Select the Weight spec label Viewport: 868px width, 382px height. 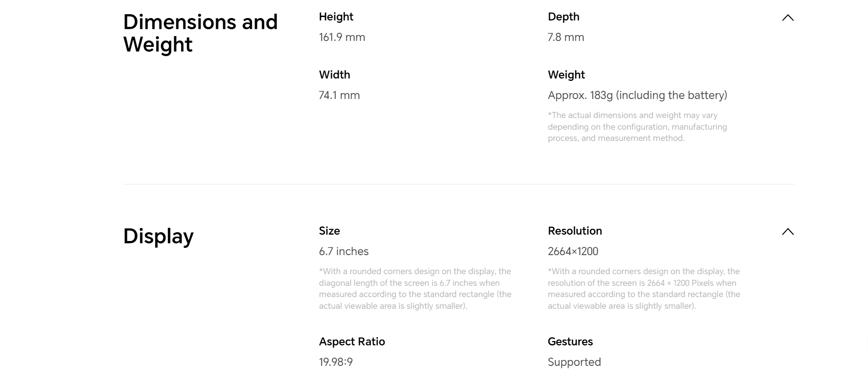pyautogui.click(x=566, y=75)
